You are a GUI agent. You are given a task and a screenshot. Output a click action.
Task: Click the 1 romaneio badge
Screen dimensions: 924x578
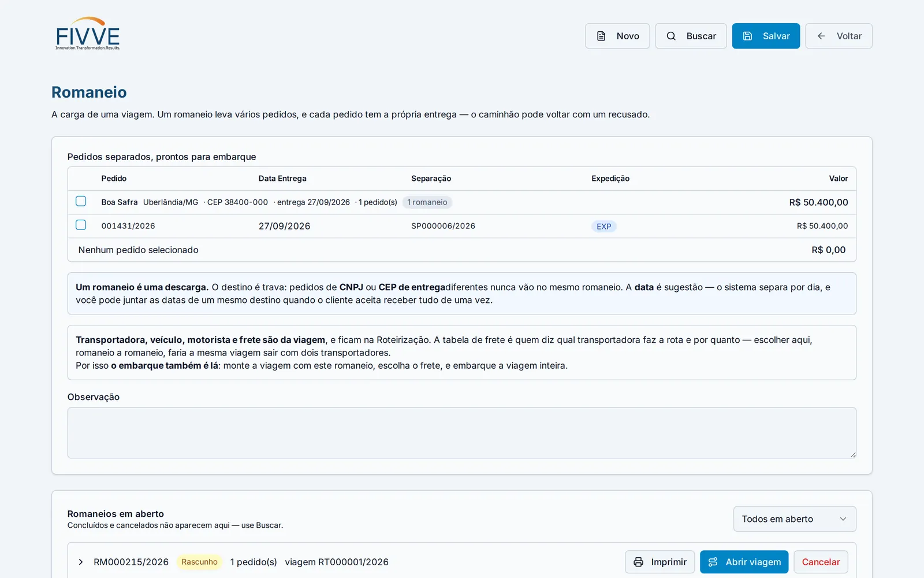click(427, 202)
